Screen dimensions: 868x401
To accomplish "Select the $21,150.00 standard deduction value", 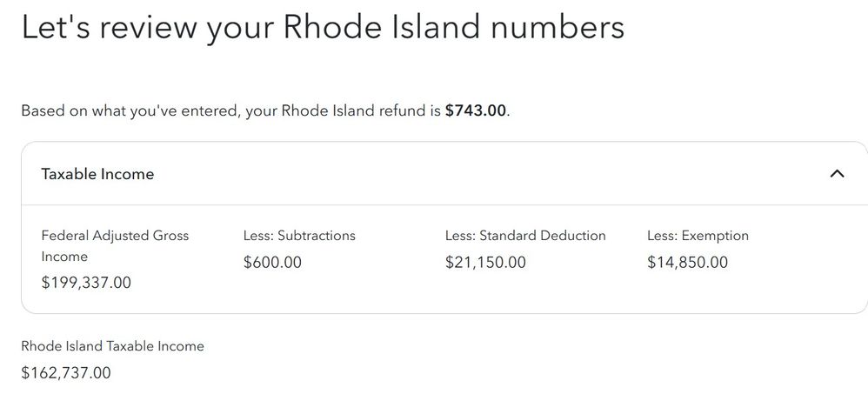I will click(x=485, y=262).
